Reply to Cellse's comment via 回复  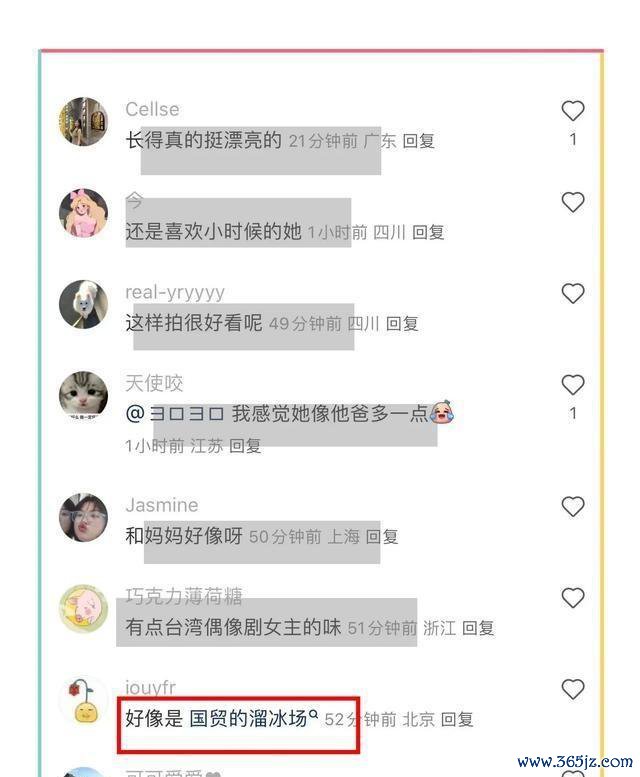419,141
